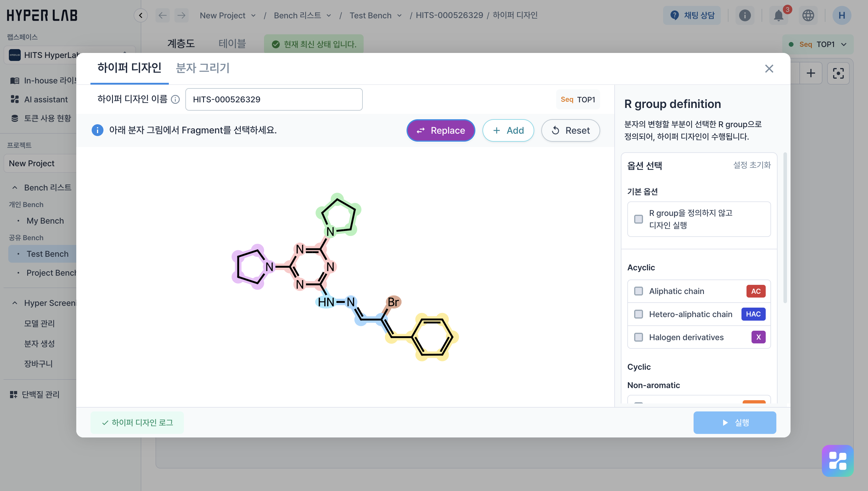Check the Hetero-aliphatic chain option
868x491 pixels.
click(639, 314)
